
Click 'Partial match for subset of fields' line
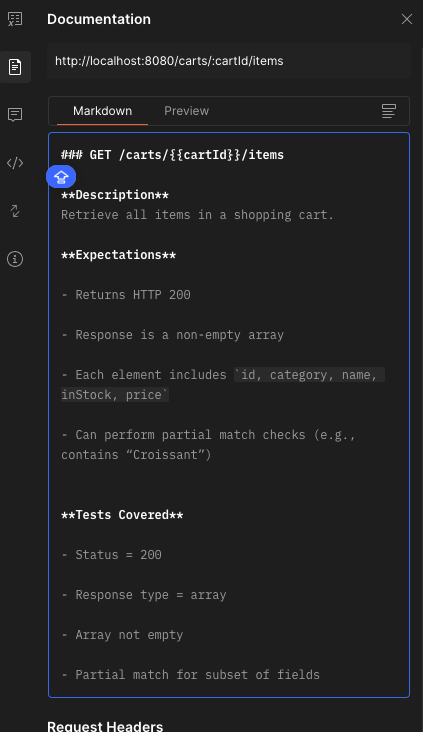click(190, 675)
